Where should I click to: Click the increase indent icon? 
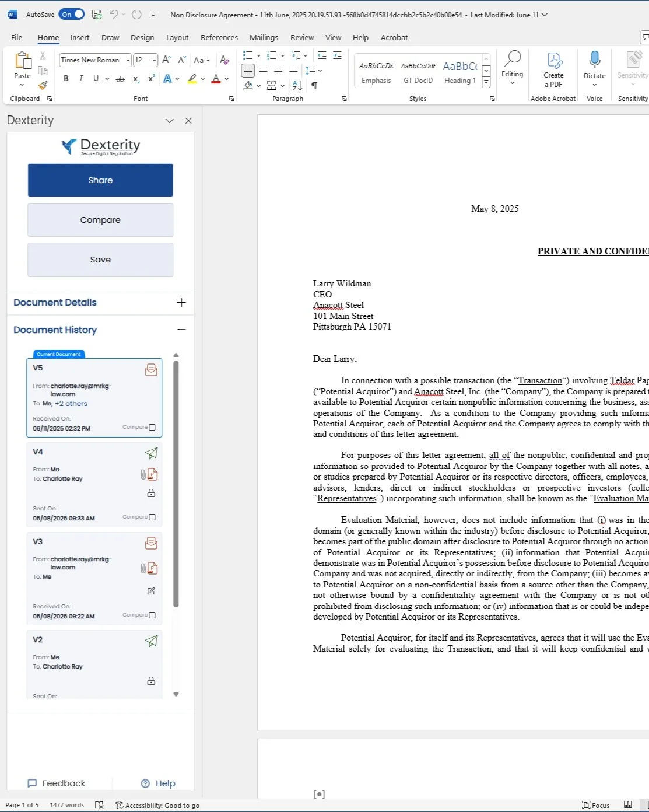337,55
